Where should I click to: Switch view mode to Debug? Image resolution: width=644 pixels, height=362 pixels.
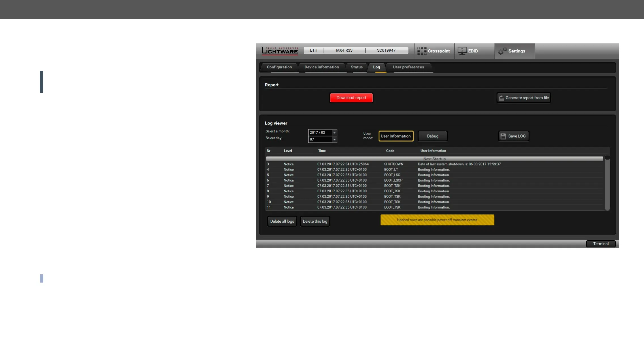(x=432, y=136)
